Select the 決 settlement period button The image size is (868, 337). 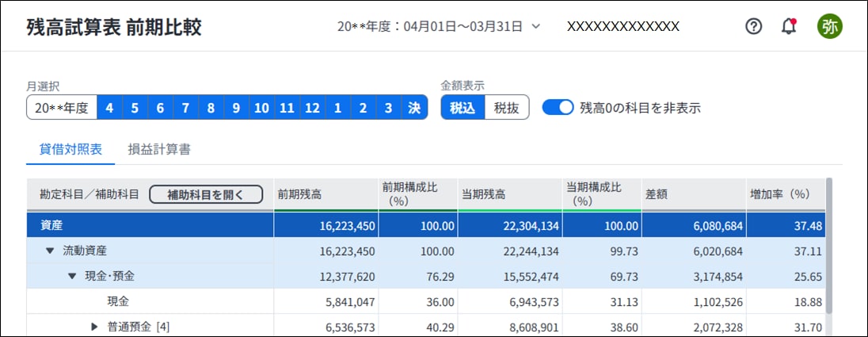click(x=414, y=108)
